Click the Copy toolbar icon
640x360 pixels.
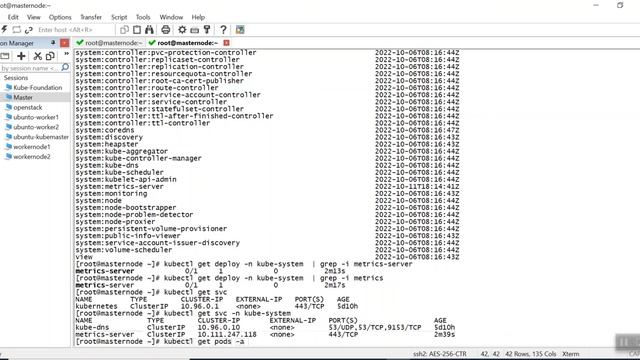coord(124,29)
